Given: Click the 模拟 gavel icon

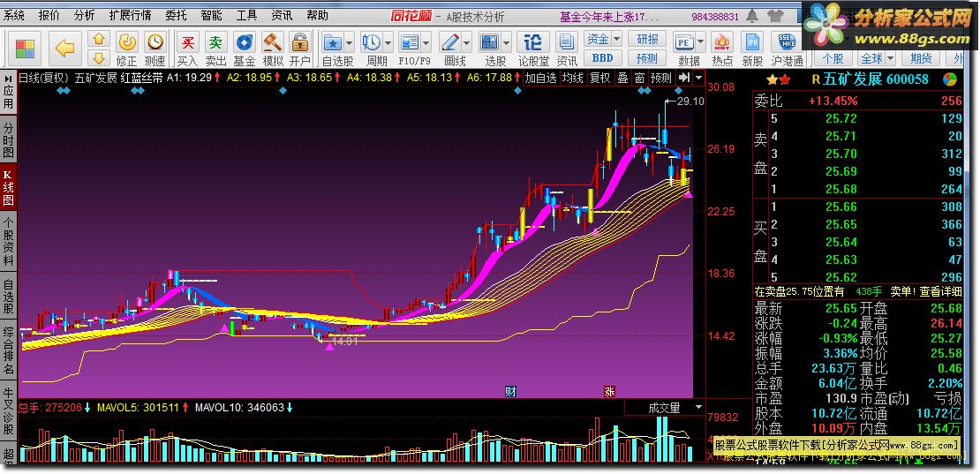Looking at the screenshot, I should [273, 42].
